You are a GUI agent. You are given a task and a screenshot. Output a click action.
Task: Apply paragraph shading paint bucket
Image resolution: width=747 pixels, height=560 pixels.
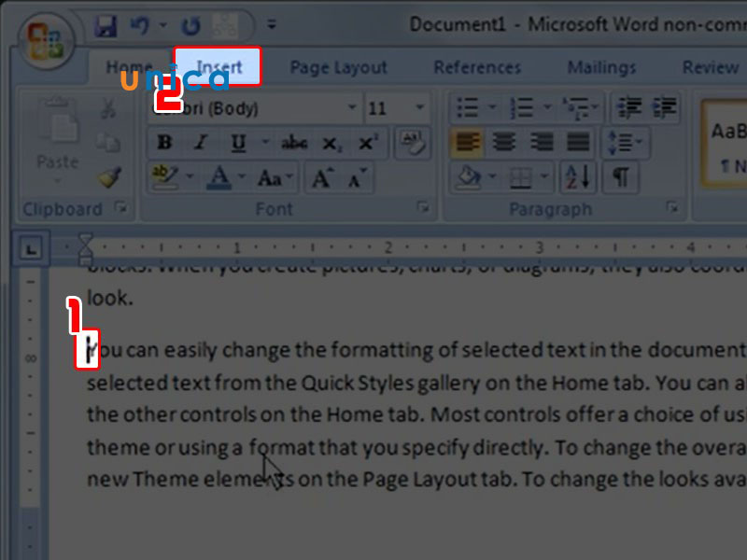(x=469, y=177)
